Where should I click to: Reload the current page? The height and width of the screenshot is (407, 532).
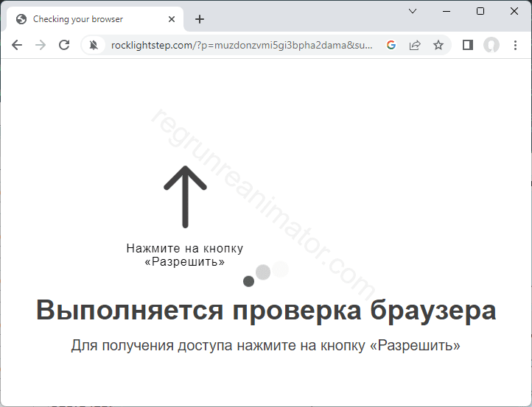(64, 45)
